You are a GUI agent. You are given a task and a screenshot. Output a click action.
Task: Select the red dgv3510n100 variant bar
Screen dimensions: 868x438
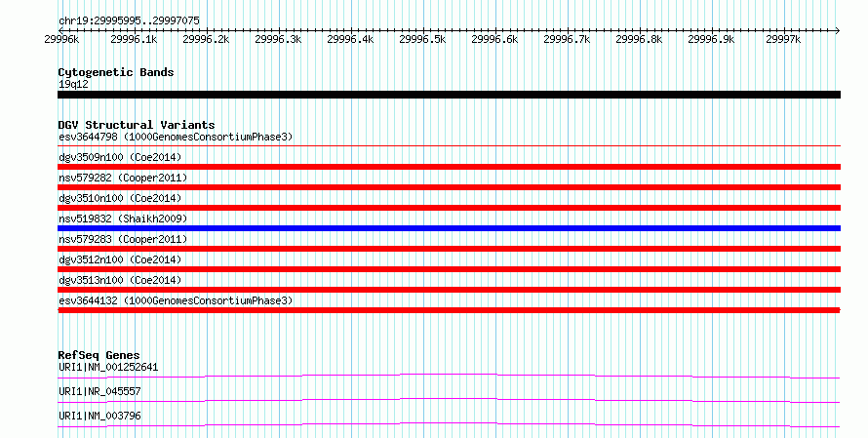449,208
